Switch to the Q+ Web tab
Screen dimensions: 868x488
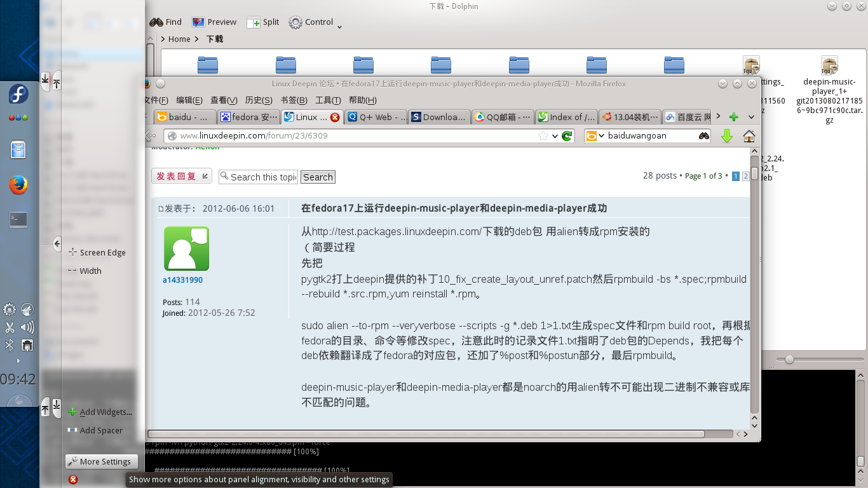click(x=376, y=117)
